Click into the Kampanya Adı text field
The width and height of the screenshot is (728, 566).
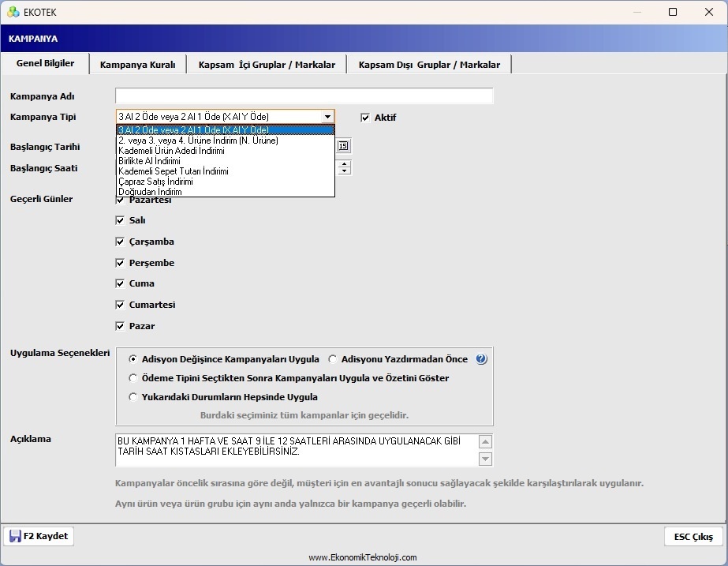304,96
